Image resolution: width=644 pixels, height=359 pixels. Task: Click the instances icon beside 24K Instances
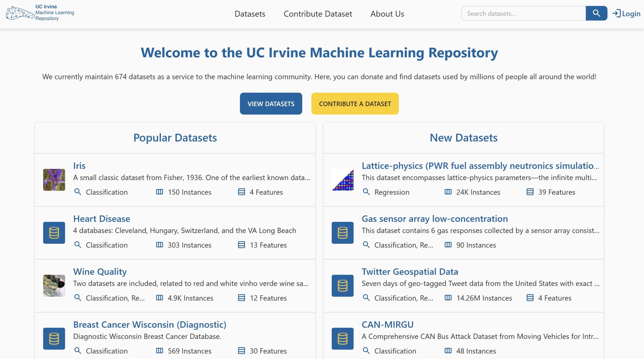[448, 192]
